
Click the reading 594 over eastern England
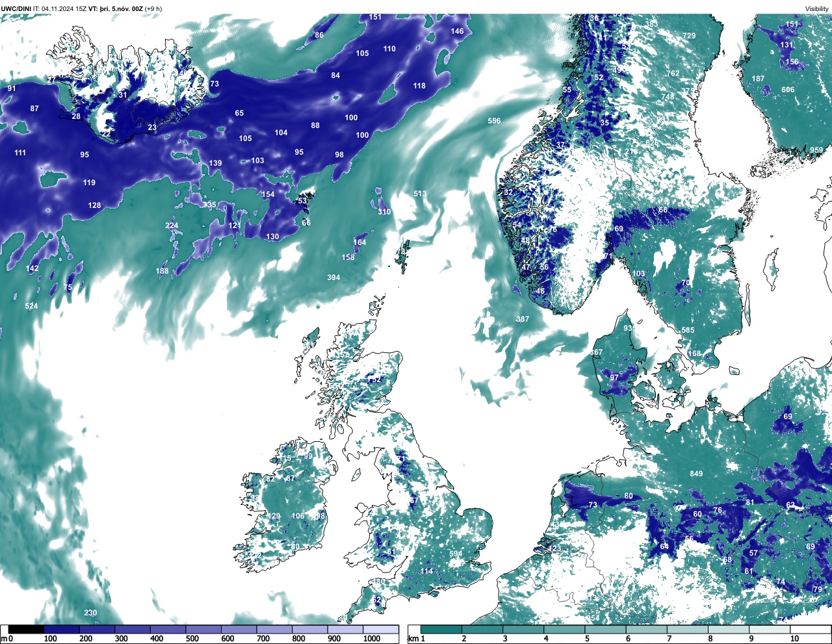[x=456, y=554]
